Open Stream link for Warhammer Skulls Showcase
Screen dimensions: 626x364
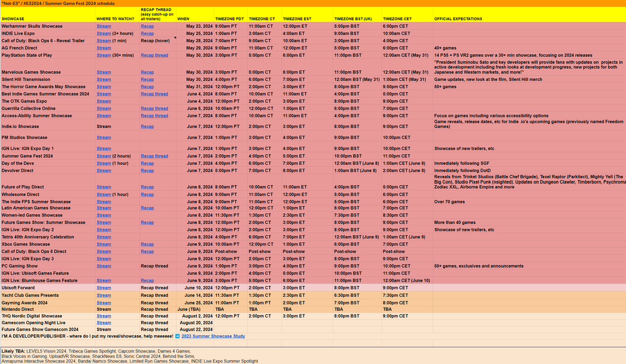[x=104, y=26]
